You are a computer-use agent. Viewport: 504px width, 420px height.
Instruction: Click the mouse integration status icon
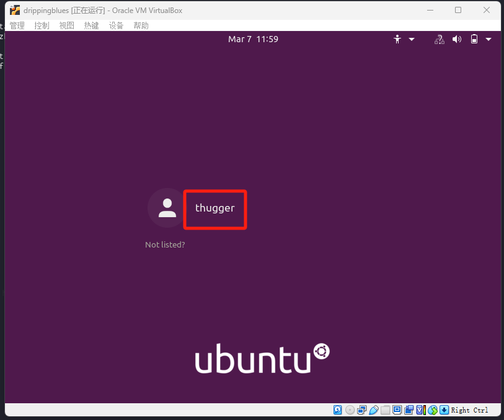(433, 409)
